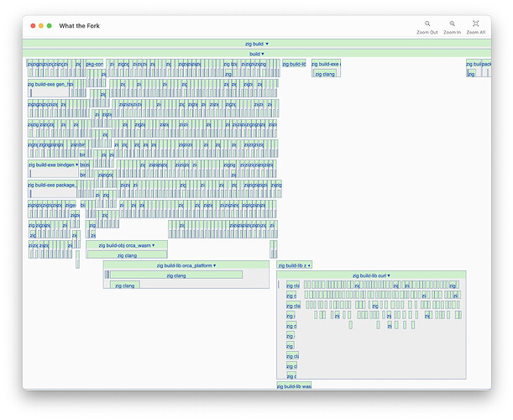The height and width of the screenshot is (420, 513).
Task: Select the 'pkg-con' process block
Action: click(95, 64)
